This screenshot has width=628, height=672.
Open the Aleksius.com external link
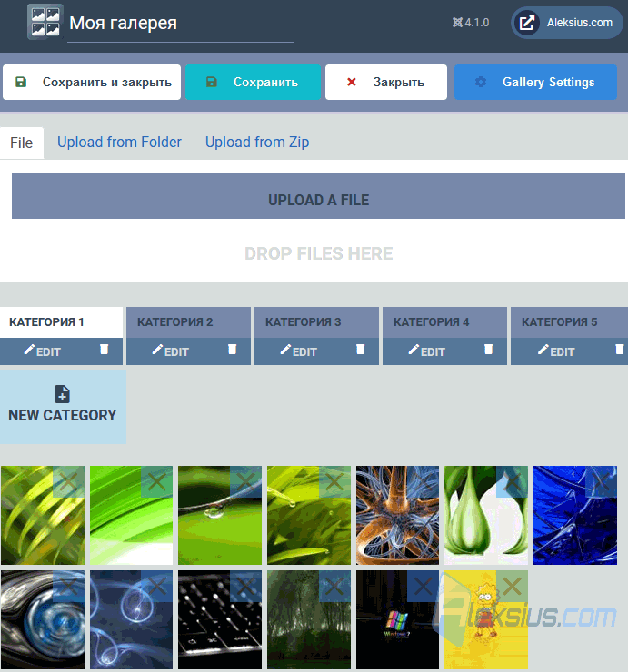(567, 23)
